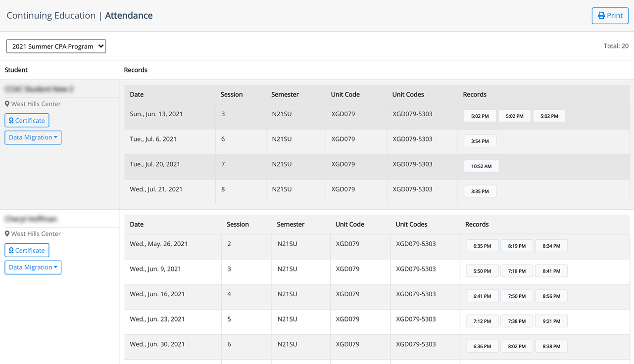Click the 3:54 PM record for Jul 6
This screenshot has width=634, height=364.
480,140
